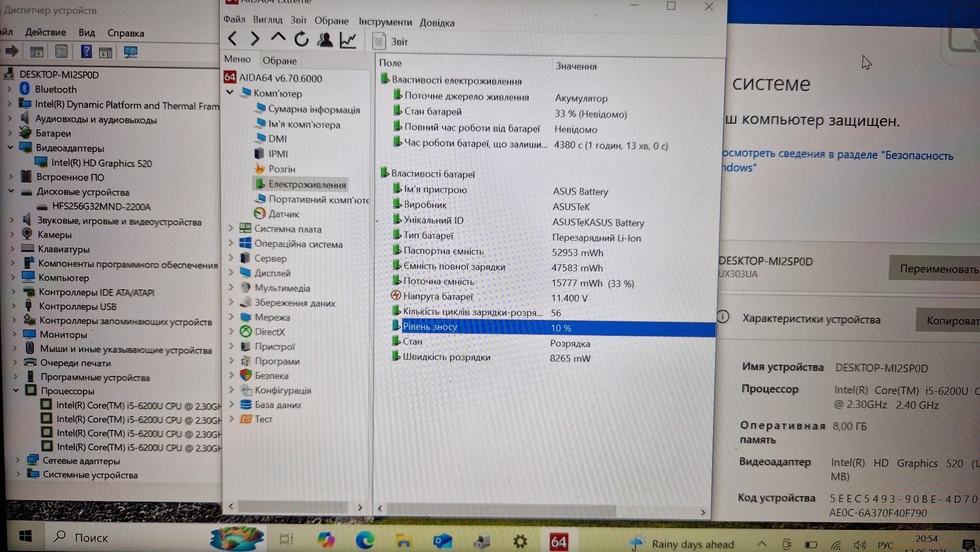This screenshot has height=552, width=980.
Task: Expand the Дисплей node
Action: pos(231,273)
